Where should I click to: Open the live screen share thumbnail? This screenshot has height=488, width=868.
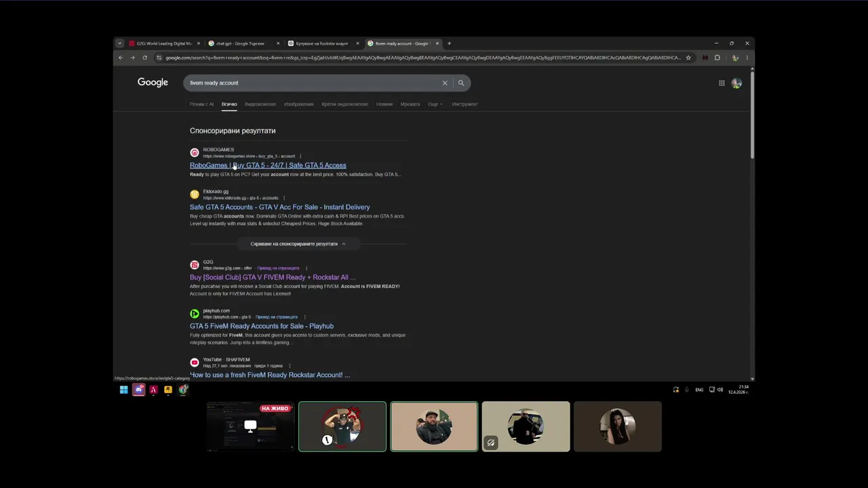[x=251, y=426]
